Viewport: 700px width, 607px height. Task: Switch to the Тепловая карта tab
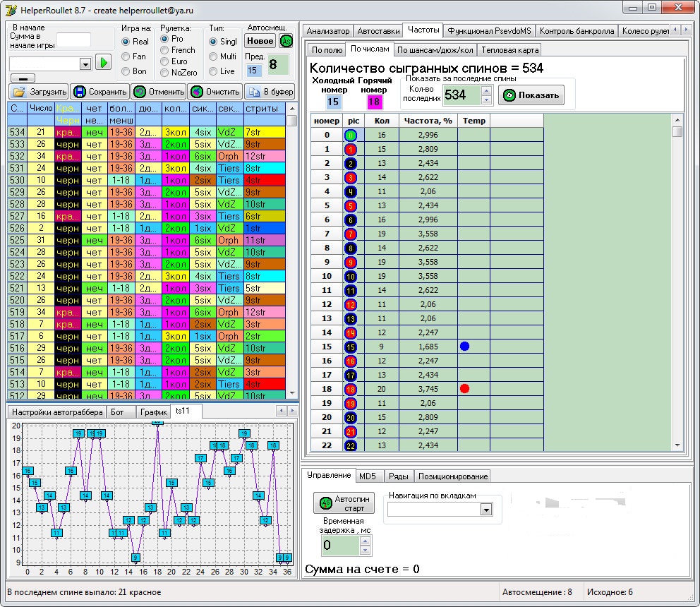click(x=509, y=50)
